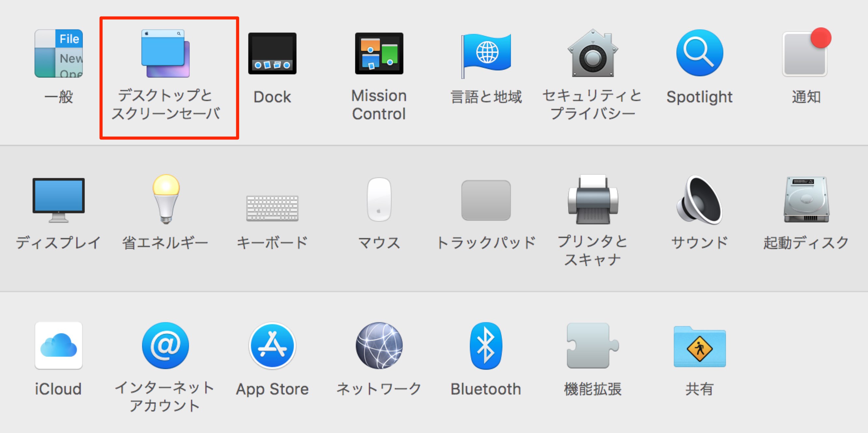Click the 'Dock' text label

coord(272,97)
